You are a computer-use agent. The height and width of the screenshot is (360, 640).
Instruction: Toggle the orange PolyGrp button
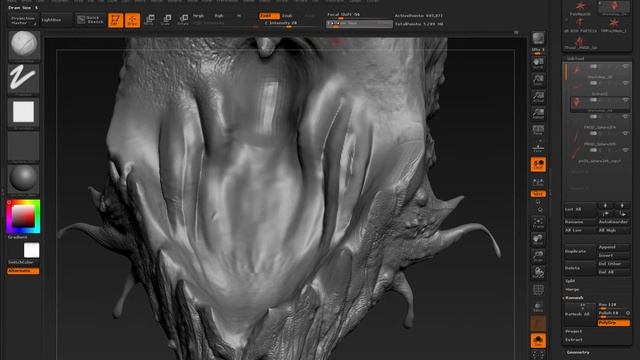tap(613, 322)
